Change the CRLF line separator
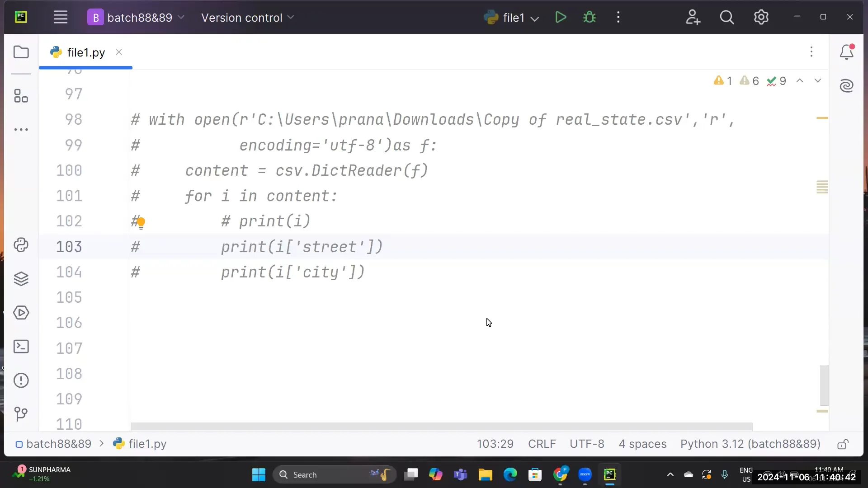The image size is (868, 488). click(x=542, y=444)
